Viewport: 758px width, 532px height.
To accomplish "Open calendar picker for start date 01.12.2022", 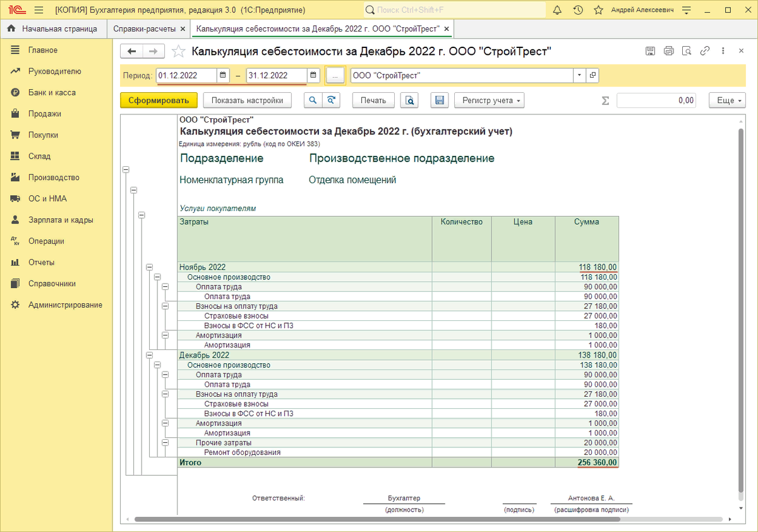I will pyautogui.click(x=223, y=76).
